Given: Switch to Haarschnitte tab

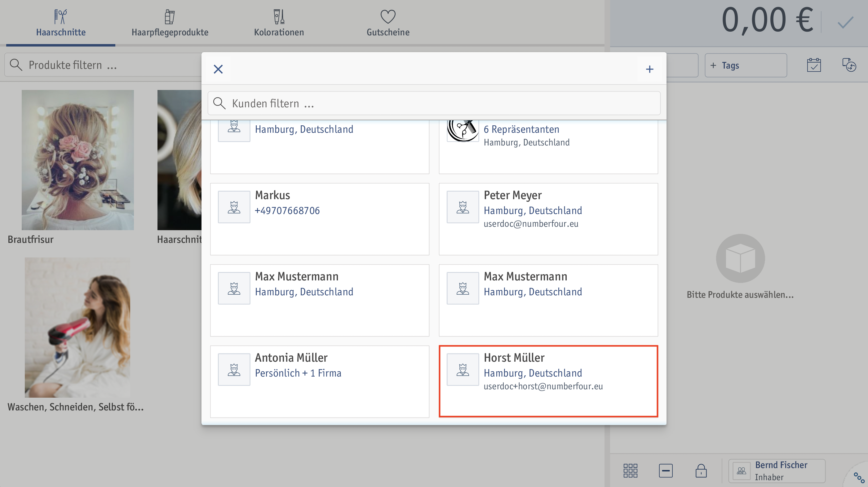Looking at the screenshot, I should coord(61,23).
